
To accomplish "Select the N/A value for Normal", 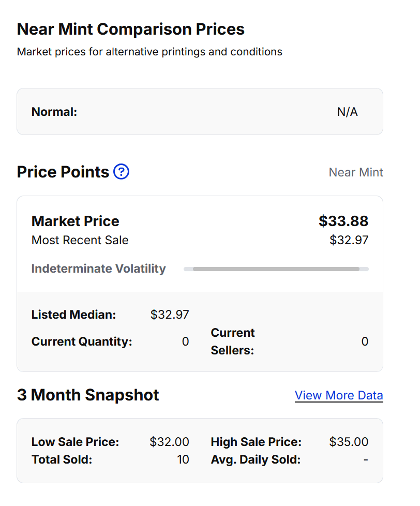I will pyautogui.click(x=348, y=111).
